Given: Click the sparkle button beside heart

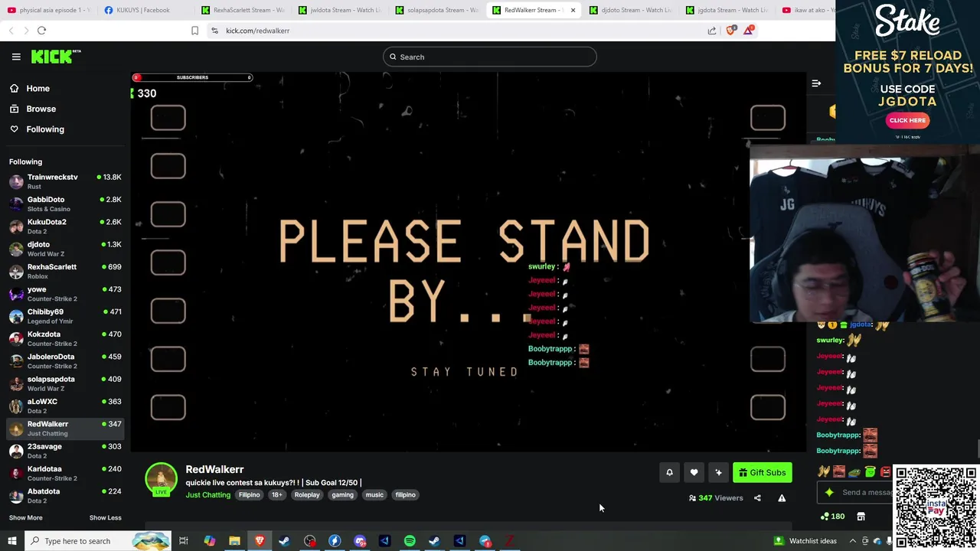Looking at the screenshot, I should pos(718,473).
